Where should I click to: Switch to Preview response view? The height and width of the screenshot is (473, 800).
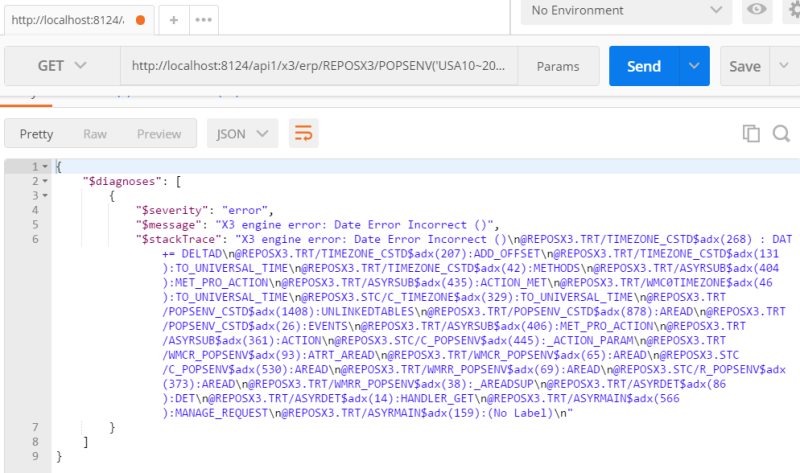pos(159,134)
